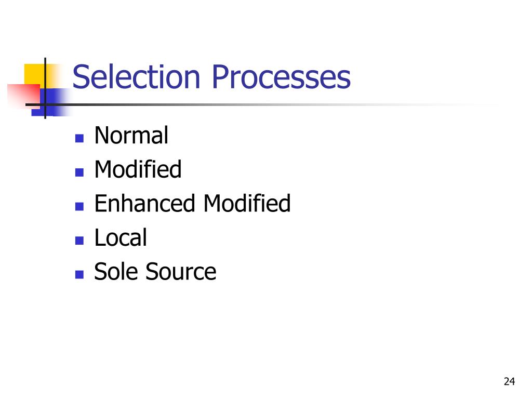
Task: Click the blue bullet square beside Normal
Action: tap(79, 138)
